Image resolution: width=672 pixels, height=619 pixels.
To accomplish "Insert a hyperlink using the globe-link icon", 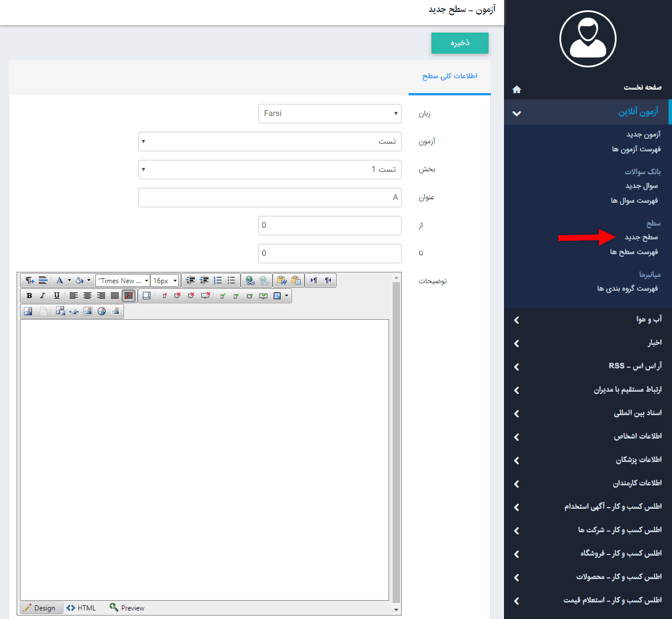I will tap(251, 281).
